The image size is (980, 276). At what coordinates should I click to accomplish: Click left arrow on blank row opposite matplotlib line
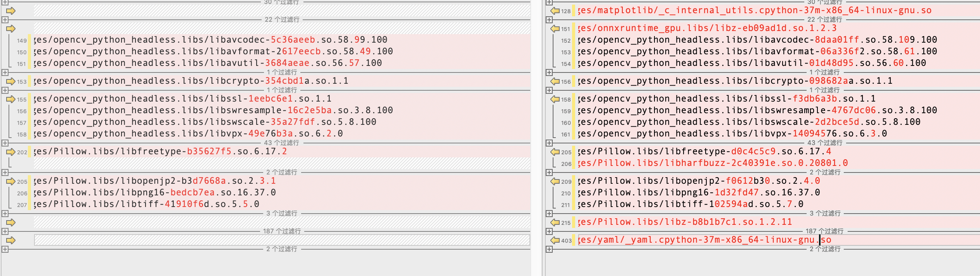11,11
